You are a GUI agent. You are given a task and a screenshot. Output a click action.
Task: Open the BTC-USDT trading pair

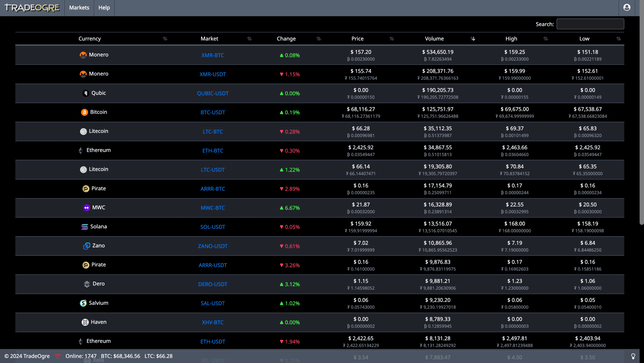tap(213, 112)
